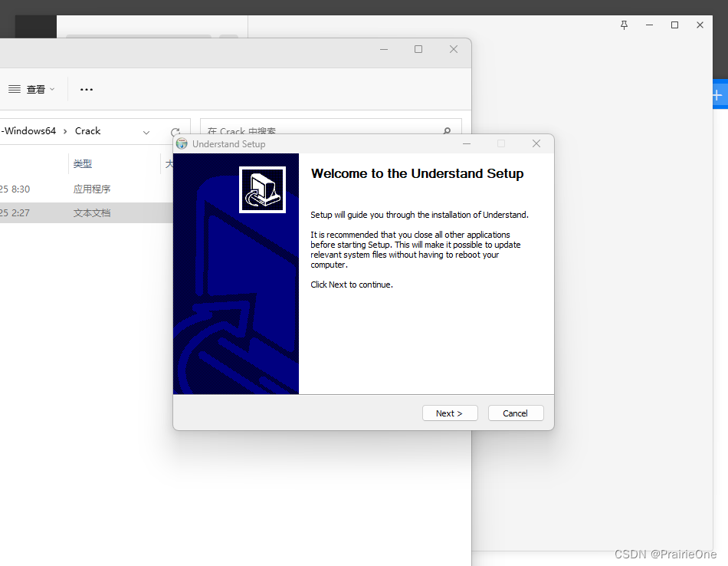This screenshot has width=728, height=566.
Task: Select the 文本文档 file row
Action: pyautogui.click(x=87, y=213)
